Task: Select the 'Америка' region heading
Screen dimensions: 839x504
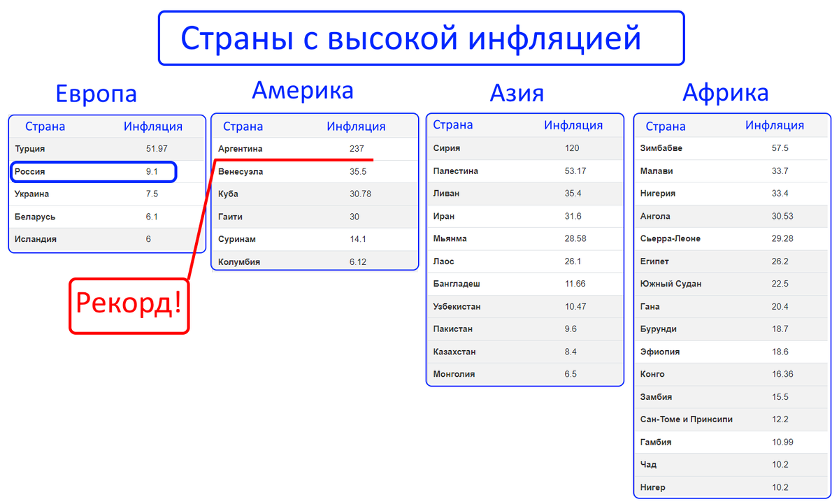Action: (302, 90)
